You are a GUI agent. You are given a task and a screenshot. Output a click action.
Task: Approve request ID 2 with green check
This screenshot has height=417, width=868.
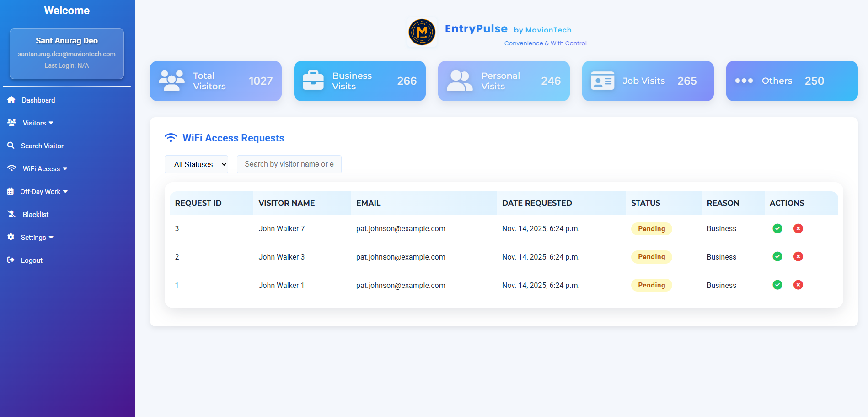[x=777, y=257]
